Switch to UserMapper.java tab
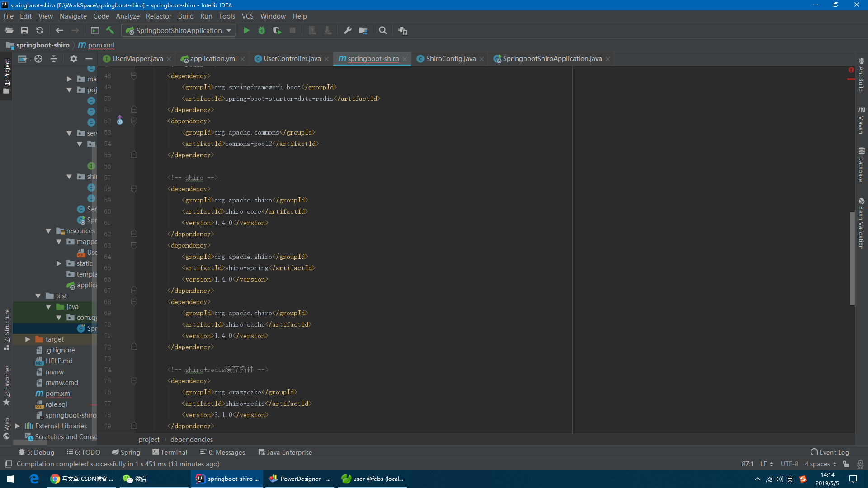This screenshot has width=868, height=488. pos(137,59)
